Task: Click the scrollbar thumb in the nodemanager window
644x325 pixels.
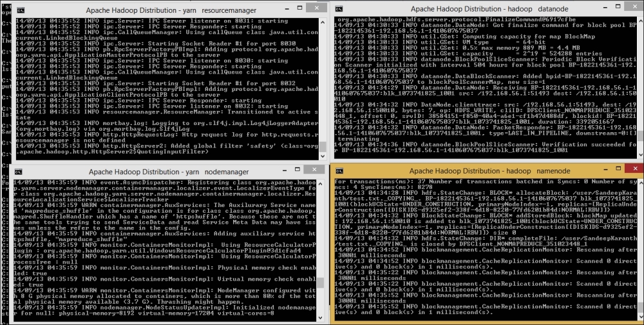Action: pos(320,282)
